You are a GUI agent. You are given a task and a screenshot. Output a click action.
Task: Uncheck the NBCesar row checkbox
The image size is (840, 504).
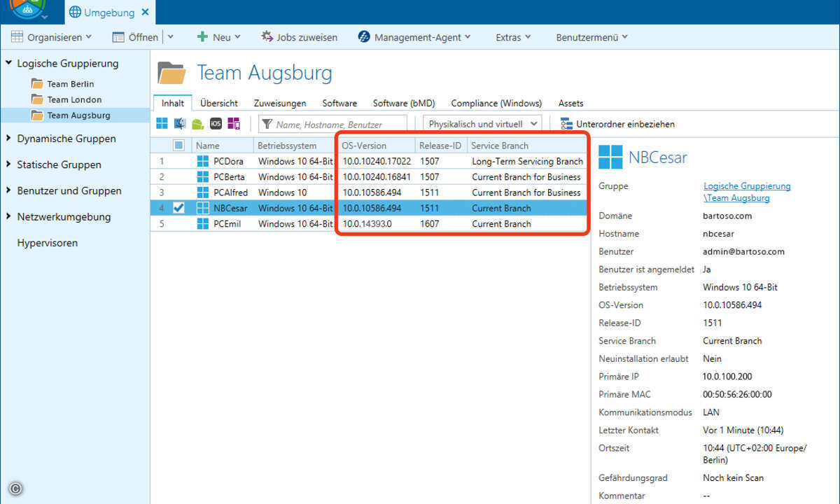[x=178, y=208]
